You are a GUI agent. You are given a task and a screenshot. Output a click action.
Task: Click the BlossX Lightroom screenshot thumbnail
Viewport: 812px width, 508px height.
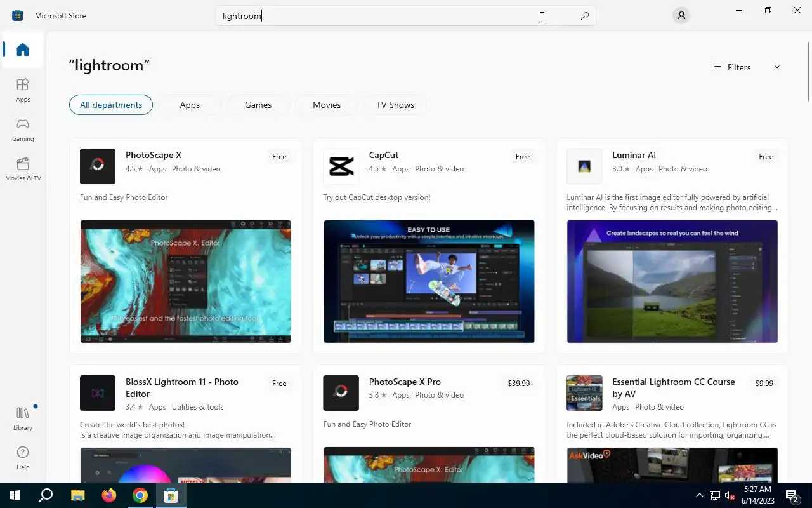[185, 465]
